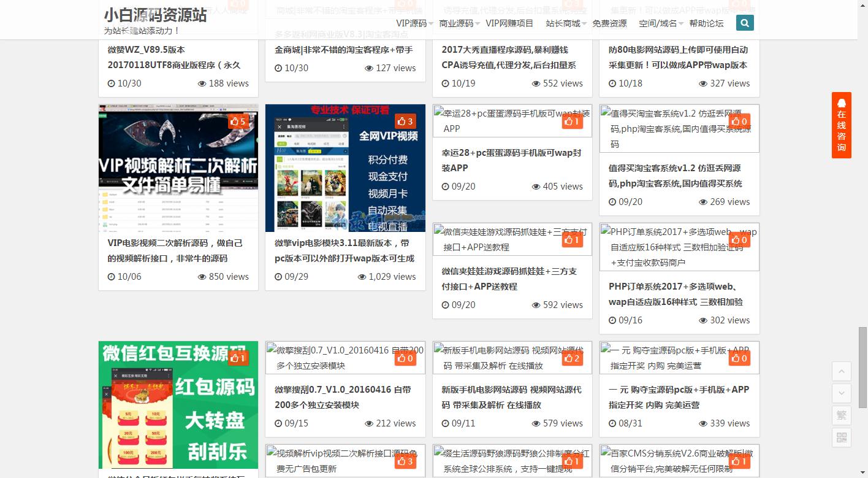The width and height of the screenshot is (868, 478).
Task: Show the QR code sidebar icon
Action: [x=841, y=438]
